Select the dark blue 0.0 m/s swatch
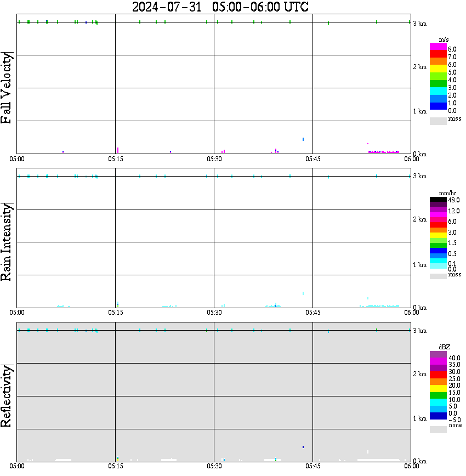 pos(438,106)
